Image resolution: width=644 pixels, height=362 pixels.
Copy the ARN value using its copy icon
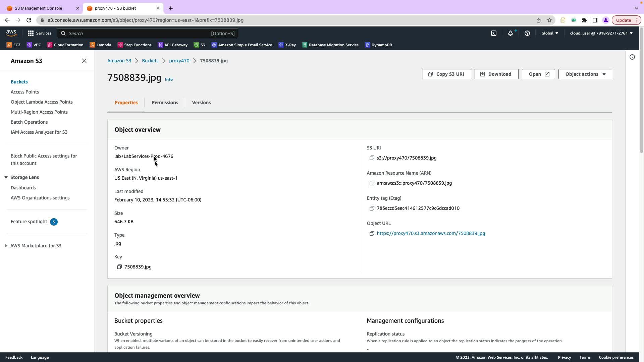click(x=372, y=183)
